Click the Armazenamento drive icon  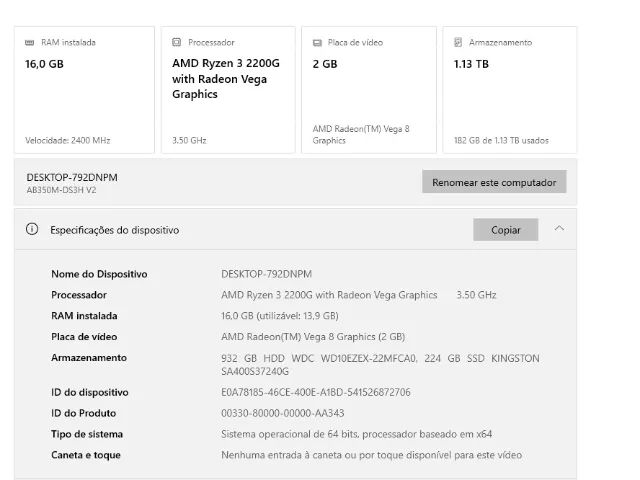pos(458,43)
